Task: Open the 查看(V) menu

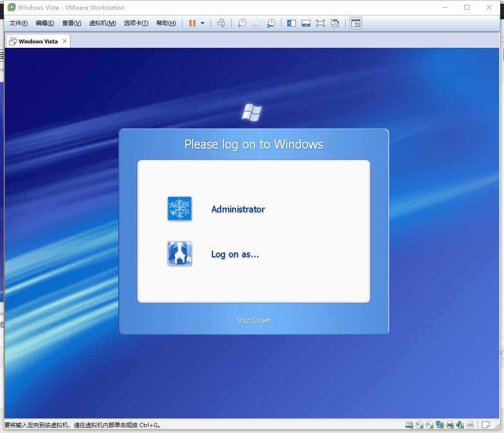Action: (71, 23)
